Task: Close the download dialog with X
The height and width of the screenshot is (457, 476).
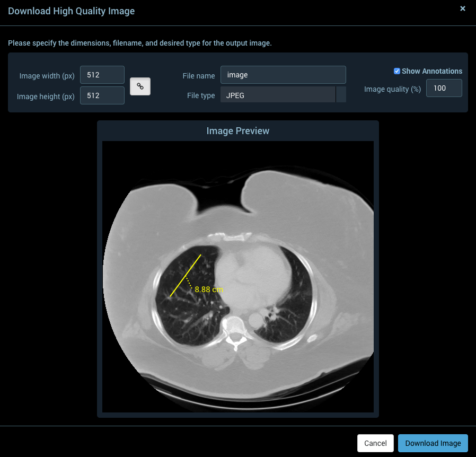Action: [x=463, y=8]
